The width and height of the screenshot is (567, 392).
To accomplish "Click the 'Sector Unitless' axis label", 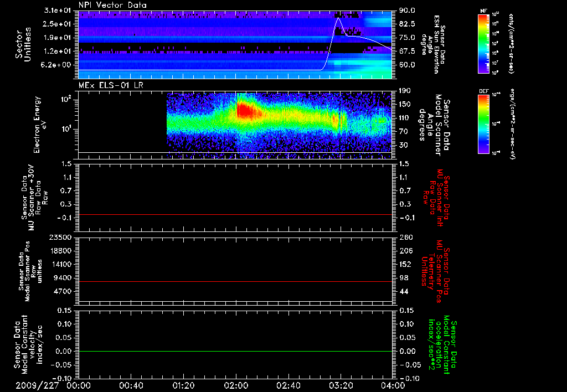I will tap(23, 44).
